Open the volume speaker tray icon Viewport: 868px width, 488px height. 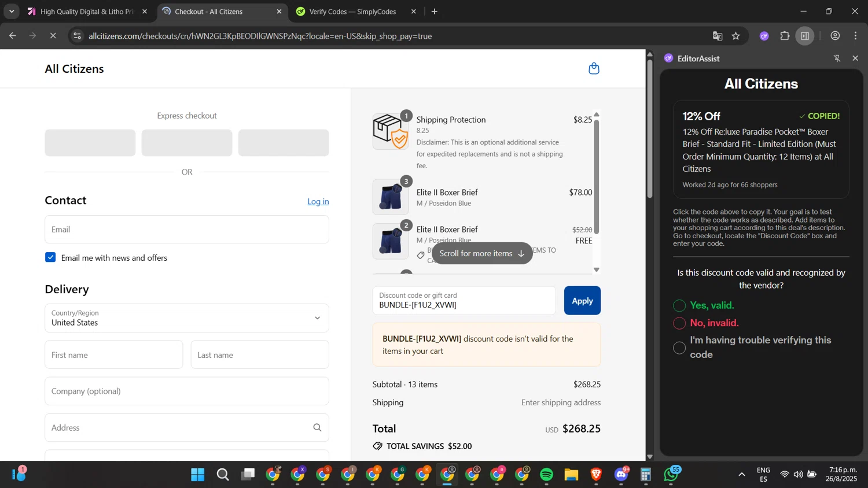pos(799,475)
